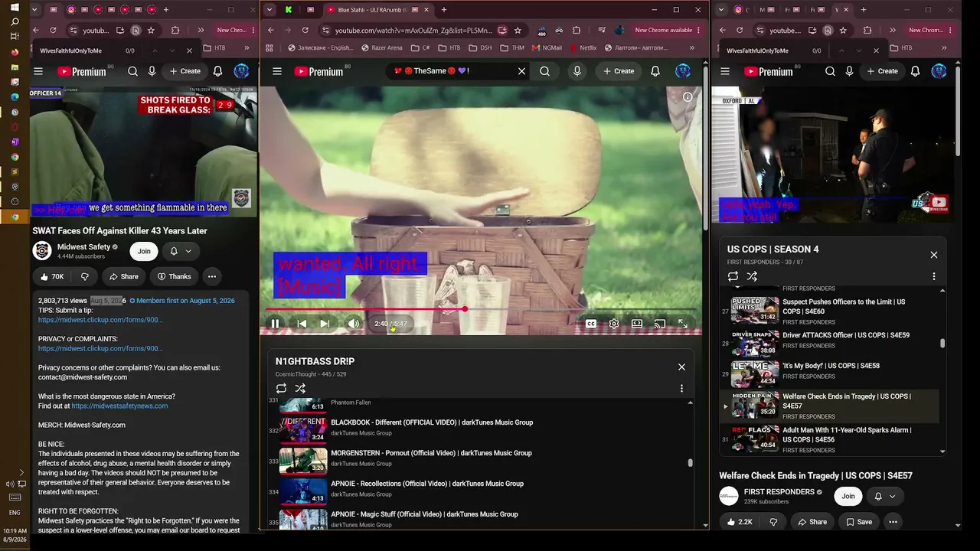Viewport: 980px width, 551px height.
Task: Reload the page in the middle window
Action: tap(305, 31)
